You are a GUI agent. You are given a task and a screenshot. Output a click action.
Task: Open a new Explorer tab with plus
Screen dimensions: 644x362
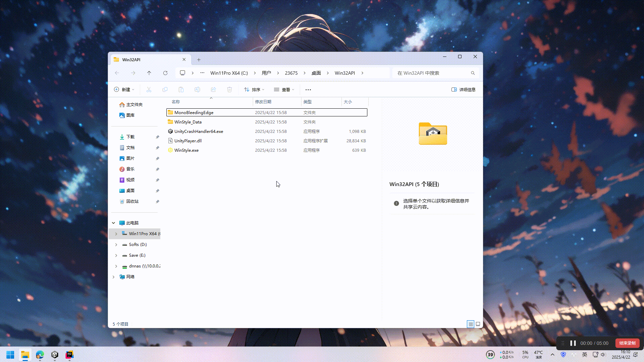(x=199, y=60)
